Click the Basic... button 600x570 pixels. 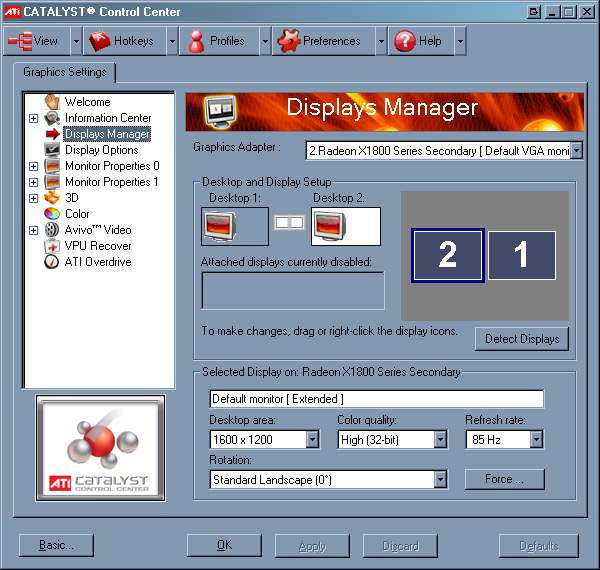pyautogui.click(x=56, y=545)
